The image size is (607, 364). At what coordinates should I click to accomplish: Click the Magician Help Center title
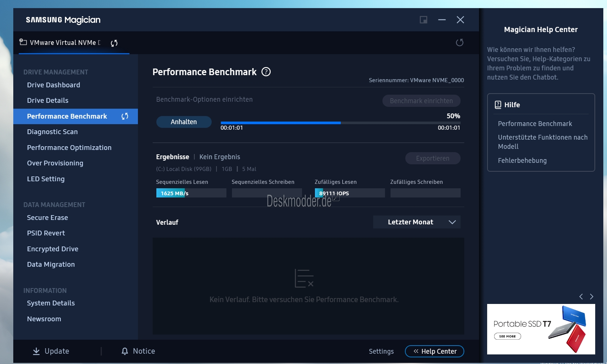(x=541, y=29)
